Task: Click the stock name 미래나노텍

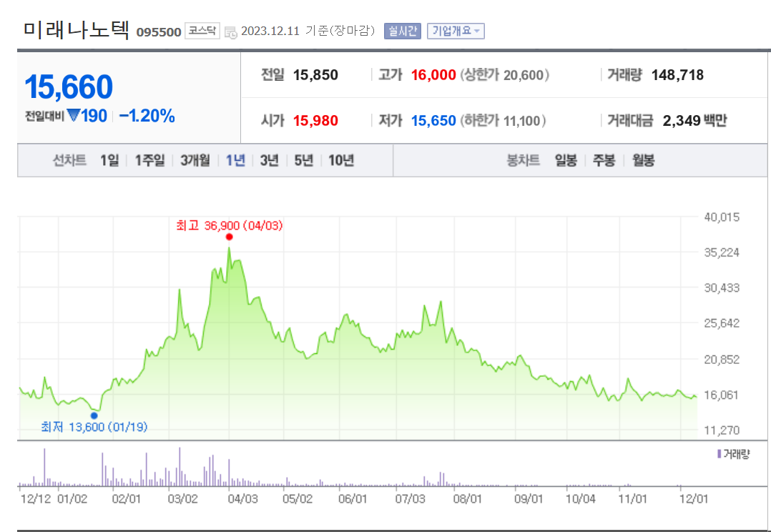Action: coord(77,30)
